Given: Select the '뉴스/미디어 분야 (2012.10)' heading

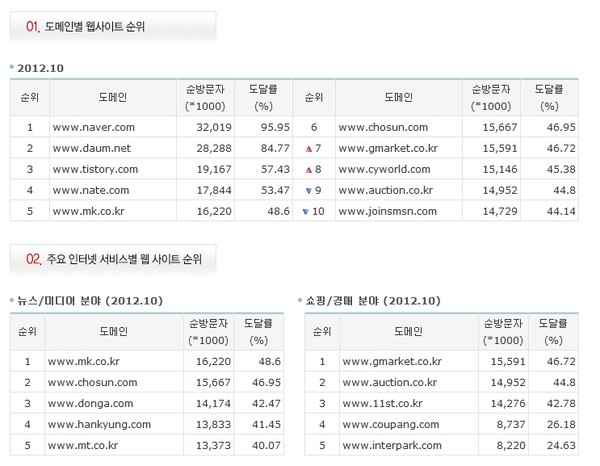Looking at the screenshot, I should [90, 301].
